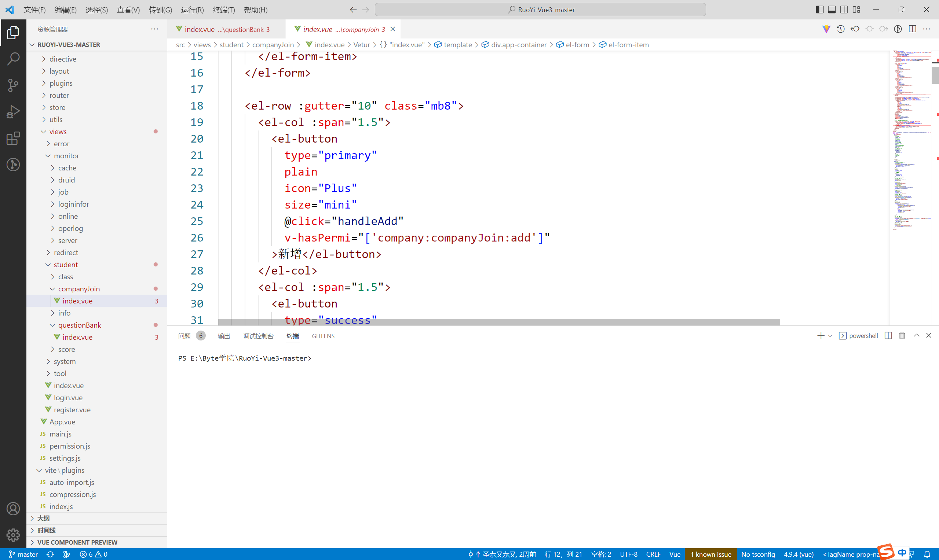Expand the 大纲 outline section
This screenshot has height=560, width=939.
click(97, 518)
